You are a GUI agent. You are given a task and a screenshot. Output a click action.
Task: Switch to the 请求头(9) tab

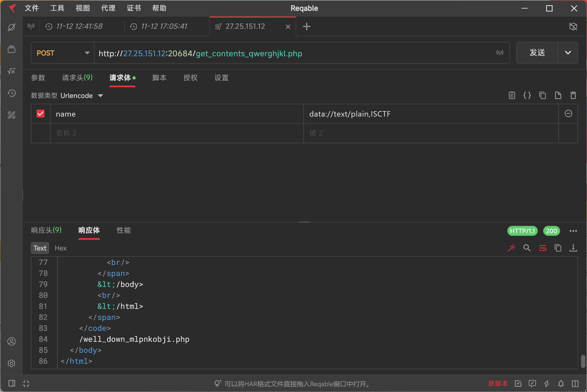click(x=77, y=78)
